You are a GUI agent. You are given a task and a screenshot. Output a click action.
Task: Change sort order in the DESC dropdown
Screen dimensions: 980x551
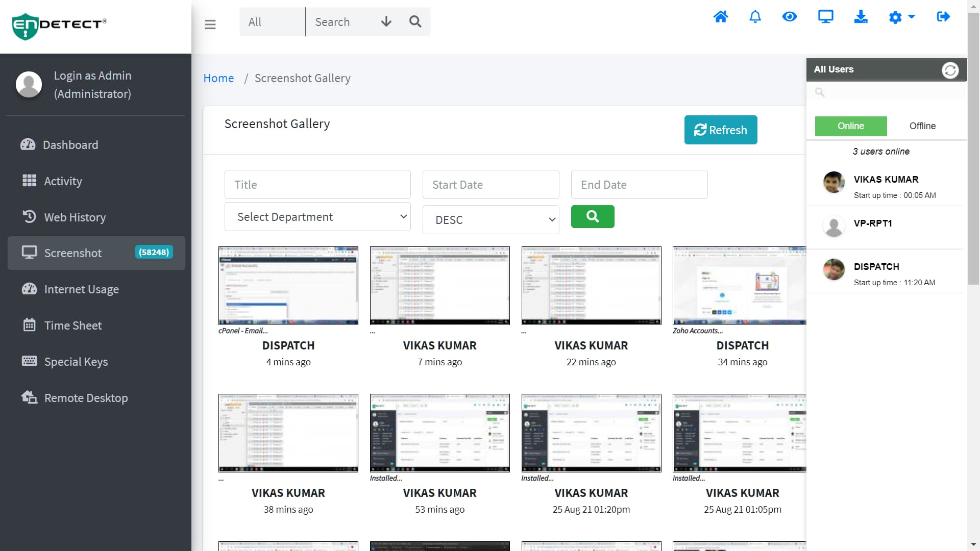pos(491,219)
